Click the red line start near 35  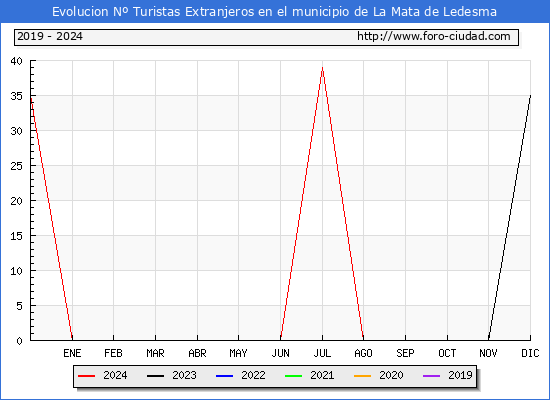pos(31,98)
